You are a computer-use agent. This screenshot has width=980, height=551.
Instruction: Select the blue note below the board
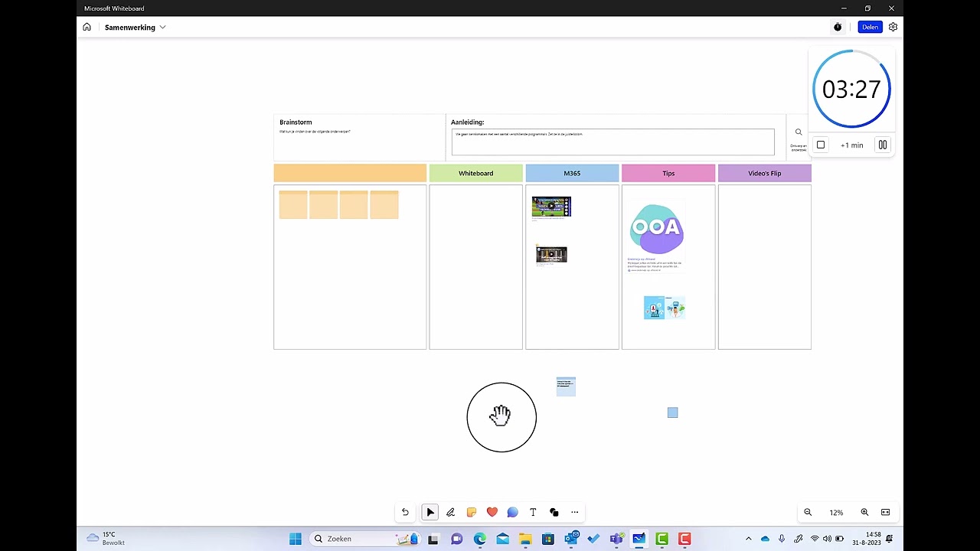point(566,386)
